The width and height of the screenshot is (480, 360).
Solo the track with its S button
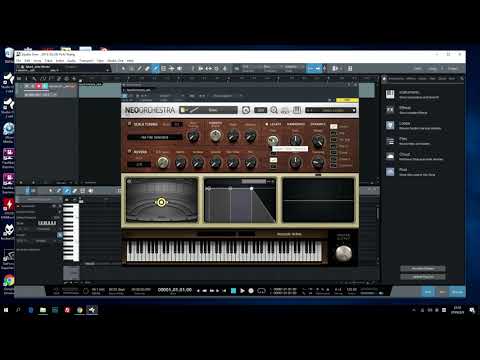click(x=33, y=86)
